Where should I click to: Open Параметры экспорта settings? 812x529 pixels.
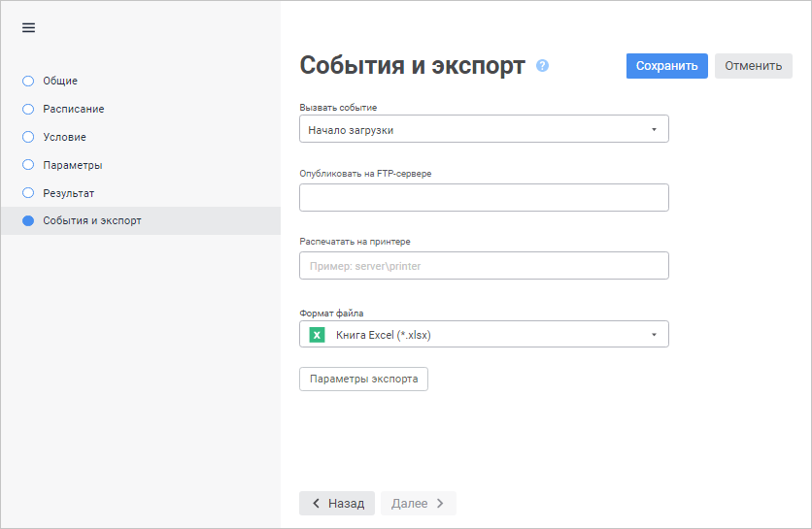363,379
